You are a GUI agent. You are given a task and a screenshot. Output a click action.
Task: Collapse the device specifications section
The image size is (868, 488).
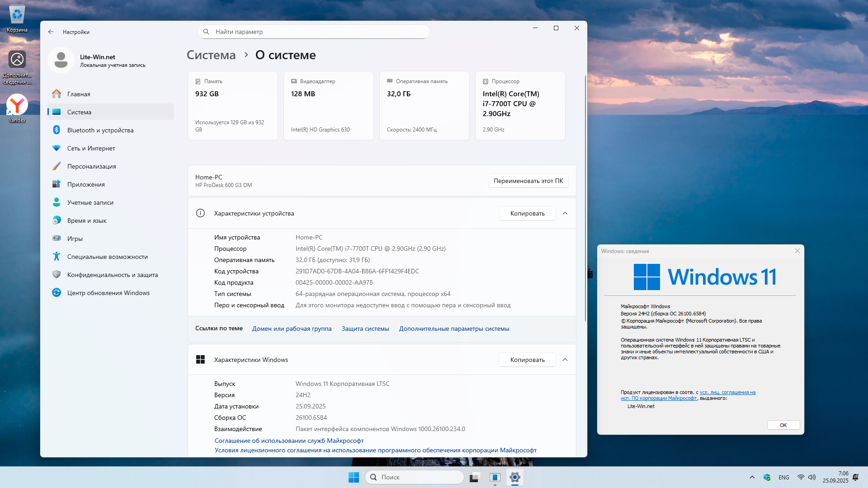[x=565, y=213]
